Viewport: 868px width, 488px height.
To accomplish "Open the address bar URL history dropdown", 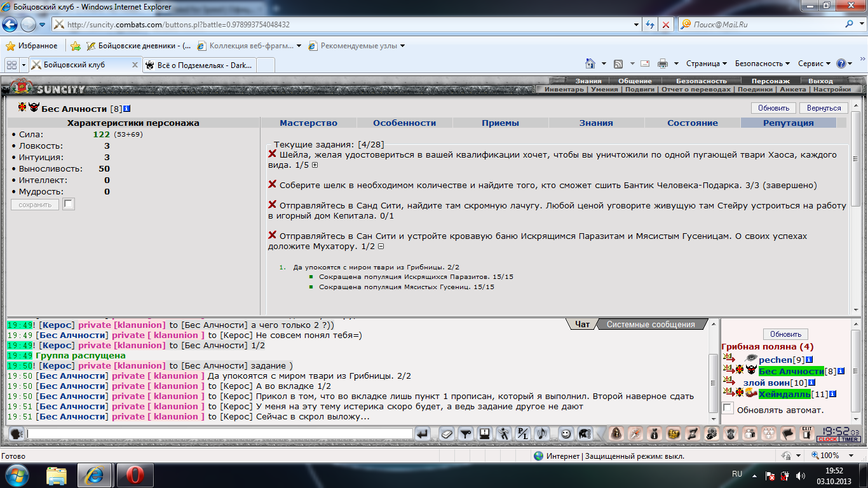I will click(x=637, y=25).
